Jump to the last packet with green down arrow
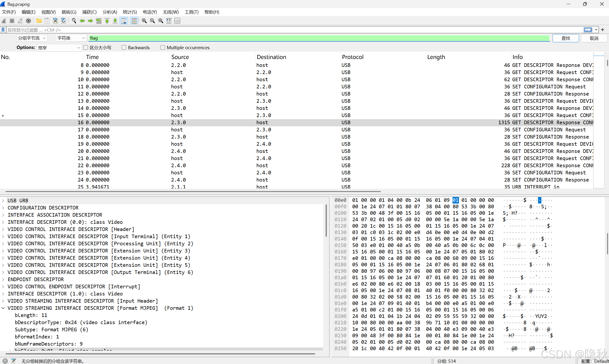Screen dimensions: 609x364 [x=115, y=21]
